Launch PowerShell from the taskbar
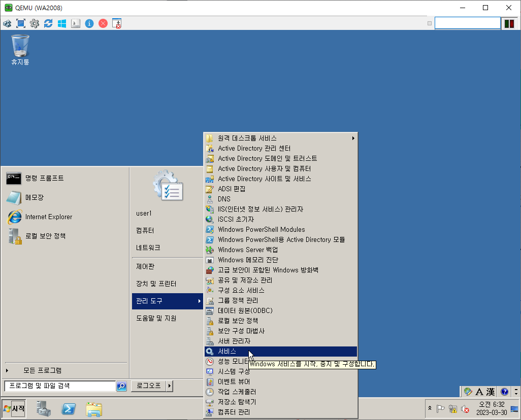The width and height of the screenshot is (521, 420). pos(69,409)
